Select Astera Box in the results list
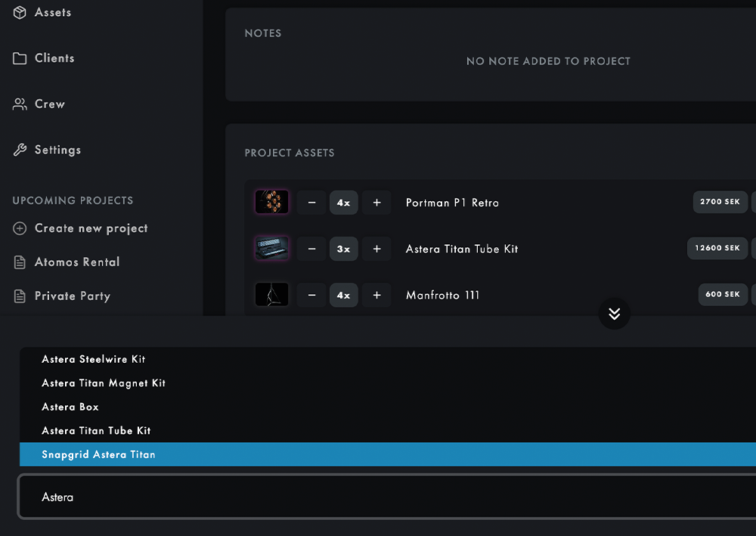This screenshot has height=536, width=756. pos(70,407)
